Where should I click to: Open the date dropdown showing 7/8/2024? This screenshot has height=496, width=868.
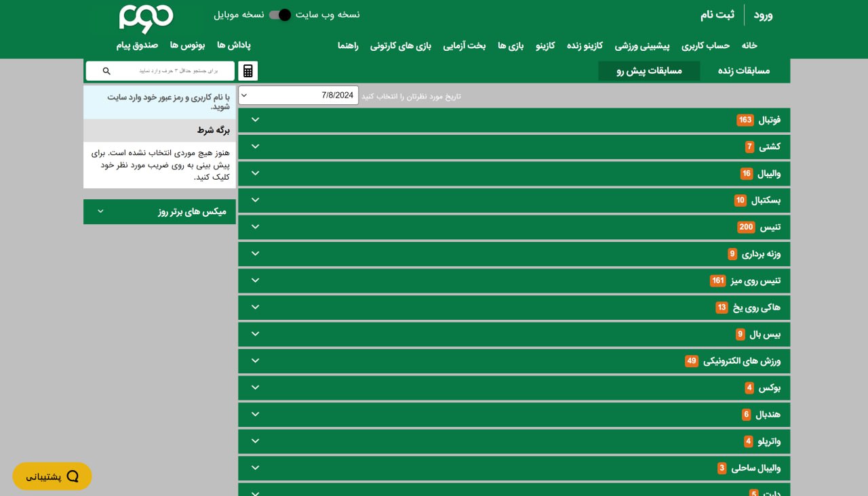pos(298,96)
